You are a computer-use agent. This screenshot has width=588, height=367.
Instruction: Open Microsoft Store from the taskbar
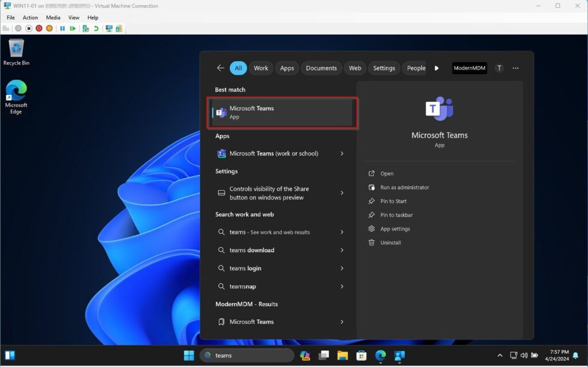[x=361, y=356]
